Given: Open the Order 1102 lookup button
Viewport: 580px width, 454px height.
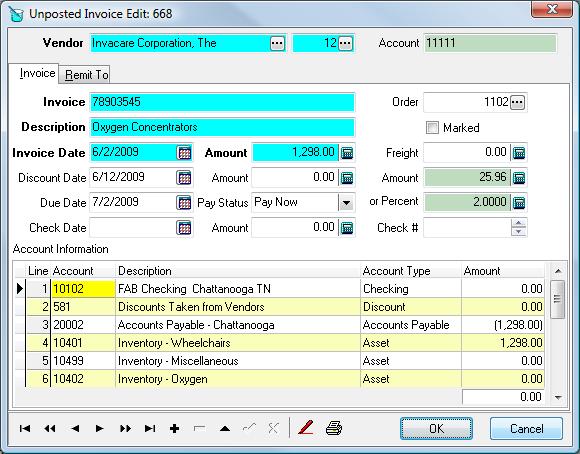Looking at the screenshot, I should (x=517, y=102).
